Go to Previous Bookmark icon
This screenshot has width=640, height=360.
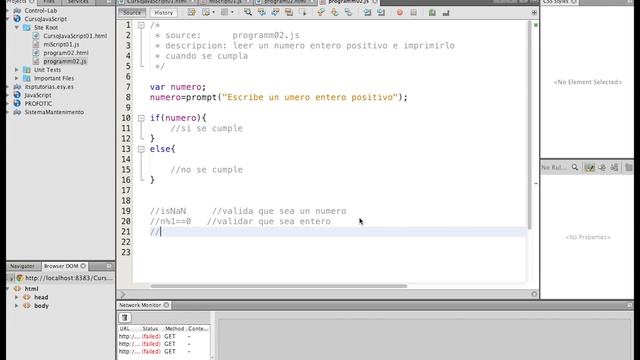321,13
